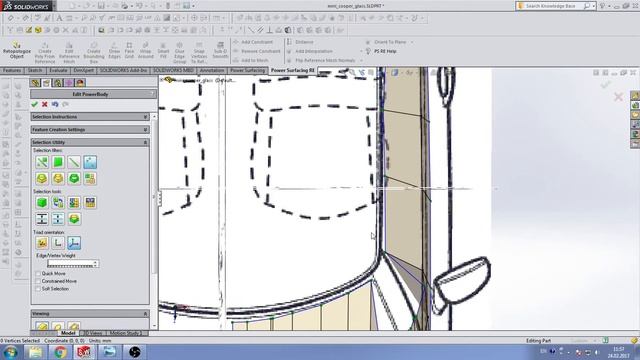
Task: Choose the Create Bounding Box tool
Action: pos(94,52)
